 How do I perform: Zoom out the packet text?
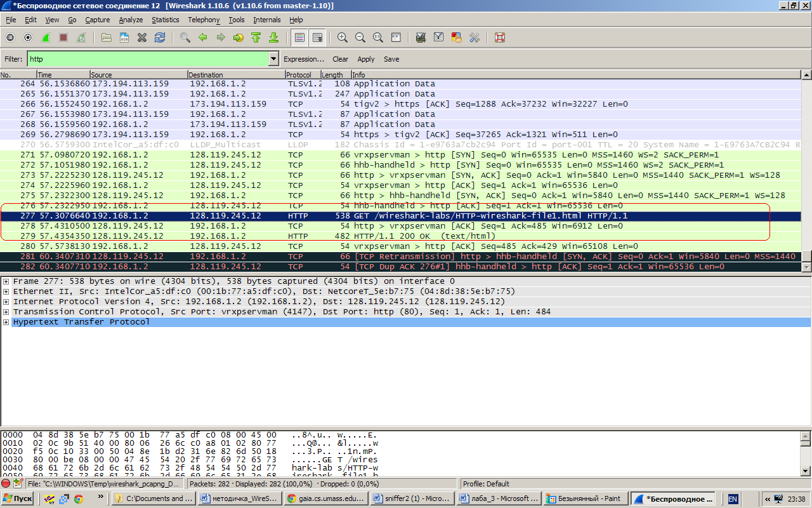click(x=360, y=37)
